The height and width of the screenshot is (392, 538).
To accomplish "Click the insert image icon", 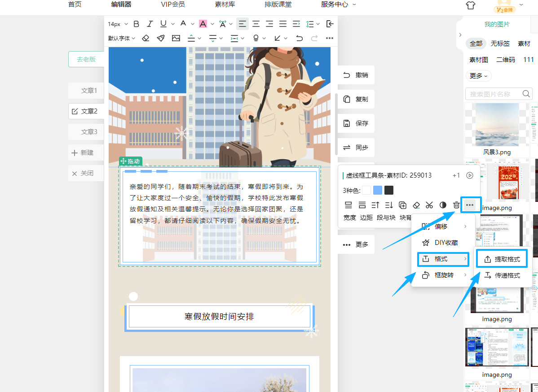I will pyautogui.click(x=176, y=38).
